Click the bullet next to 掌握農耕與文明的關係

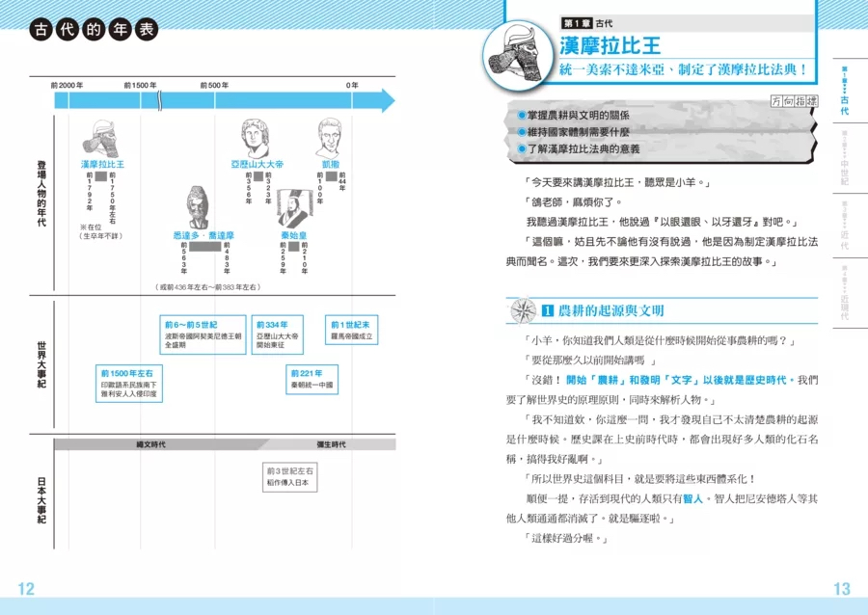[521, 115]
